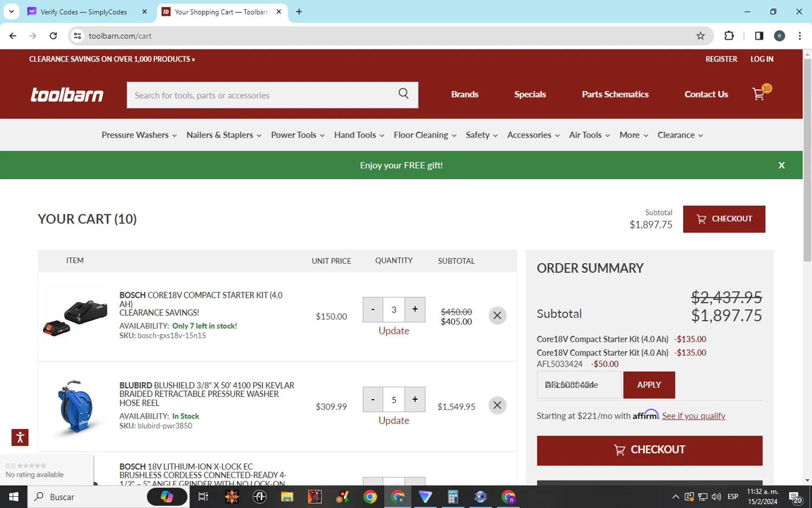The width and height of the screenshot is (812, 508).
Task: Open the Chrome profile avatar
Action: pos(780,36)
